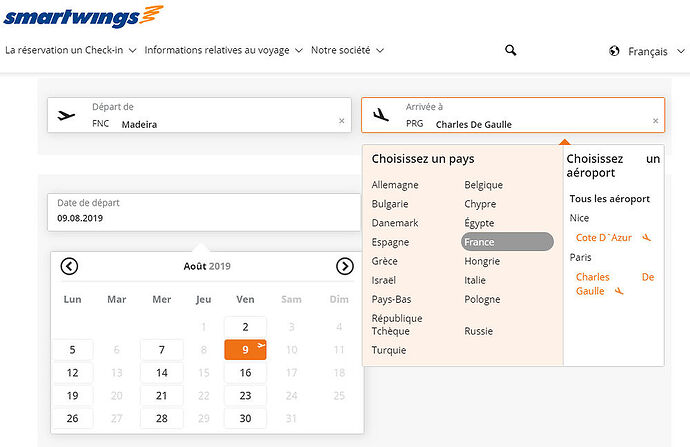Screen dimensions: 690x447
Task: Open the site search magnifier icon
Action: click(510, 50)
